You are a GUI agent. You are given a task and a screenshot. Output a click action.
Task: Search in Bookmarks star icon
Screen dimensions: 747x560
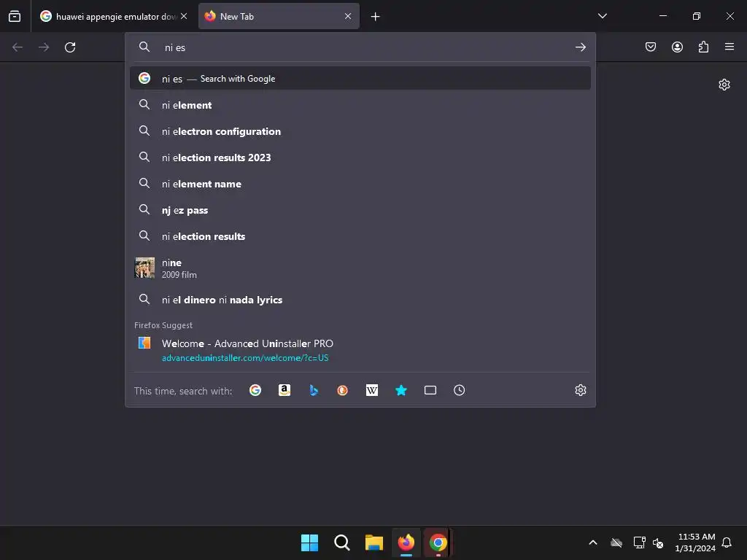point(401,391)
